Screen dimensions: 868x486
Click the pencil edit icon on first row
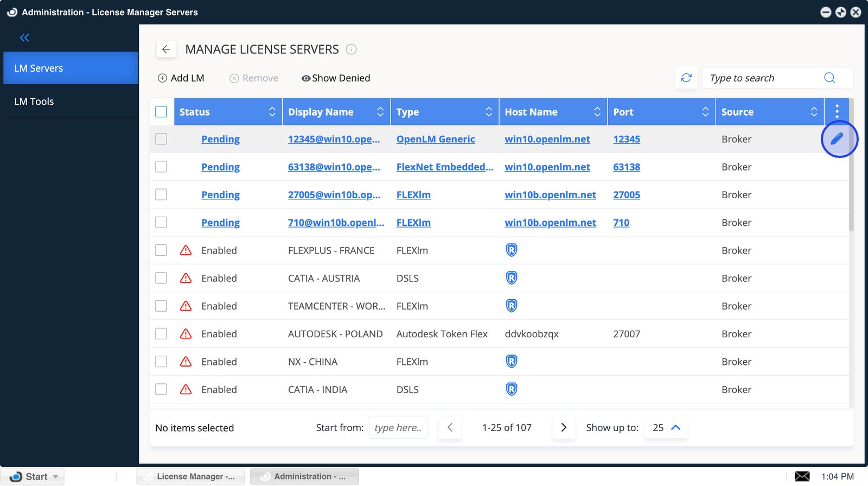pyautogui.click(x=838, y=139)
